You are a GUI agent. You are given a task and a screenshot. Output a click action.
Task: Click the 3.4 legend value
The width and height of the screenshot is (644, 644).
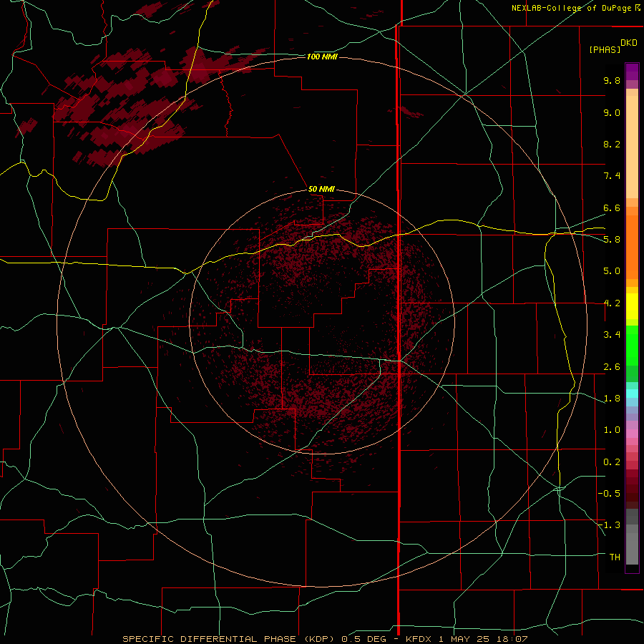click(612, 335)
